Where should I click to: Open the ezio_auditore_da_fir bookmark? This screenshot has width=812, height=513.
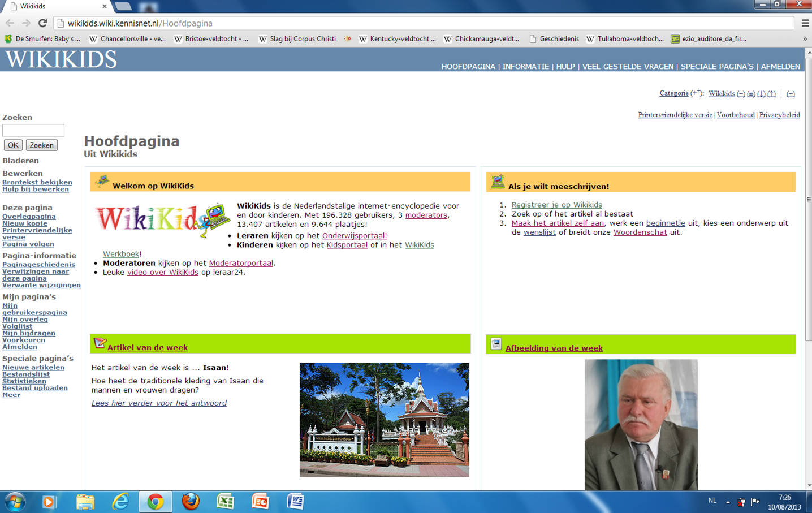[x=709, y=39]
